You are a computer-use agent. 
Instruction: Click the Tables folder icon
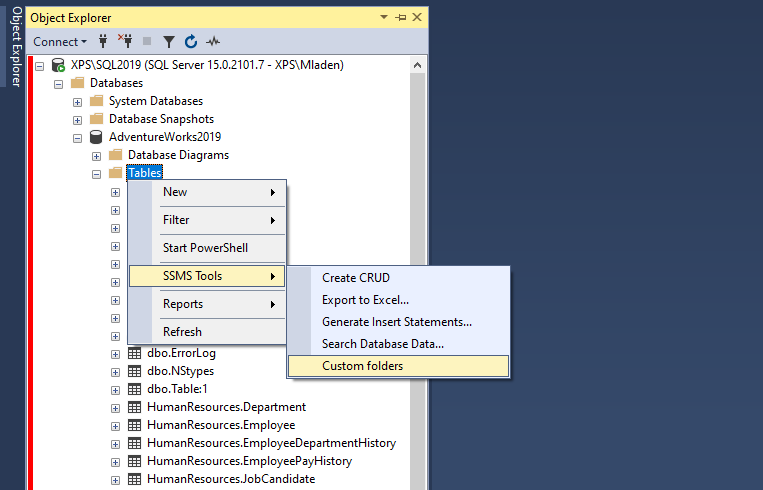[116, 173]
